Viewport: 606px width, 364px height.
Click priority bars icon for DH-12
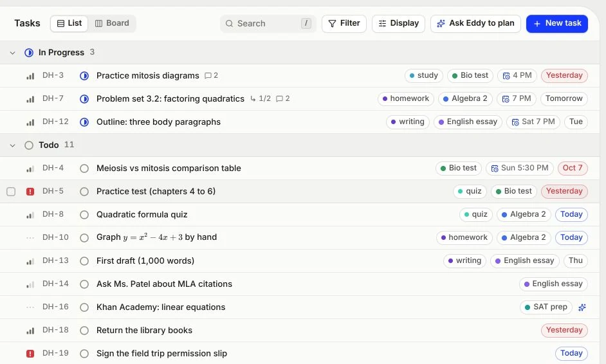[x=30, y=122]
